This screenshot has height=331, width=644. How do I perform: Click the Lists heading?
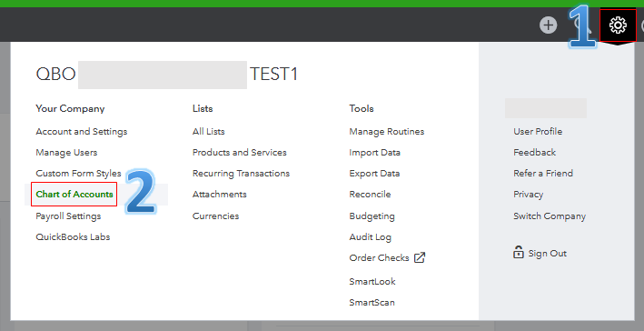(203, 108)
